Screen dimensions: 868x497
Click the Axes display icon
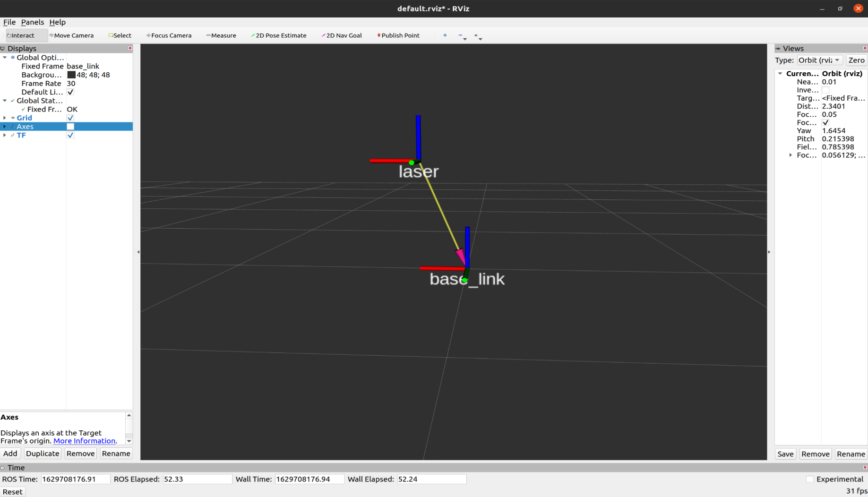coord(13,127)
